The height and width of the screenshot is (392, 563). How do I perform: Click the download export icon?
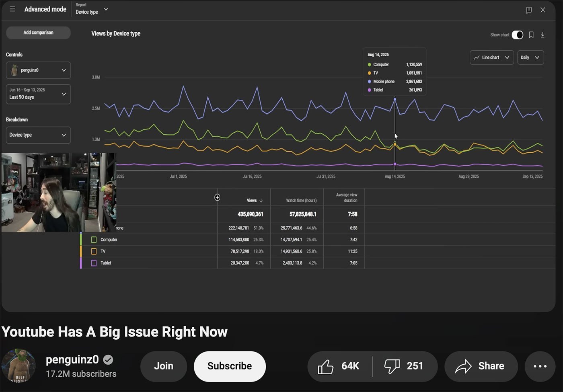(542, 35)
